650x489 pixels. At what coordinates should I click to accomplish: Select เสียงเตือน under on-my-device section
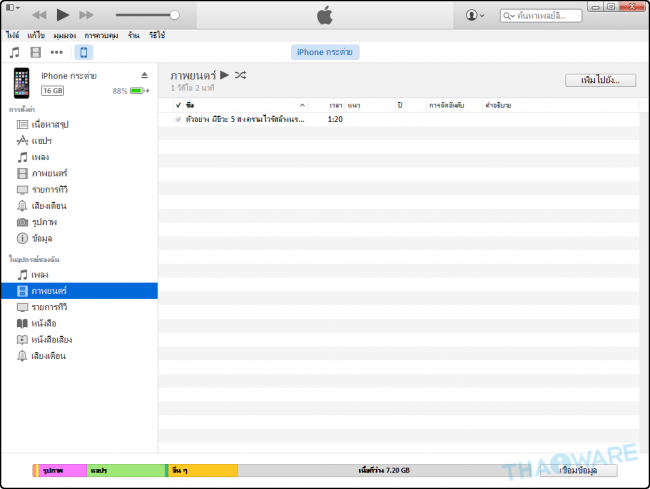click(41, 356)
